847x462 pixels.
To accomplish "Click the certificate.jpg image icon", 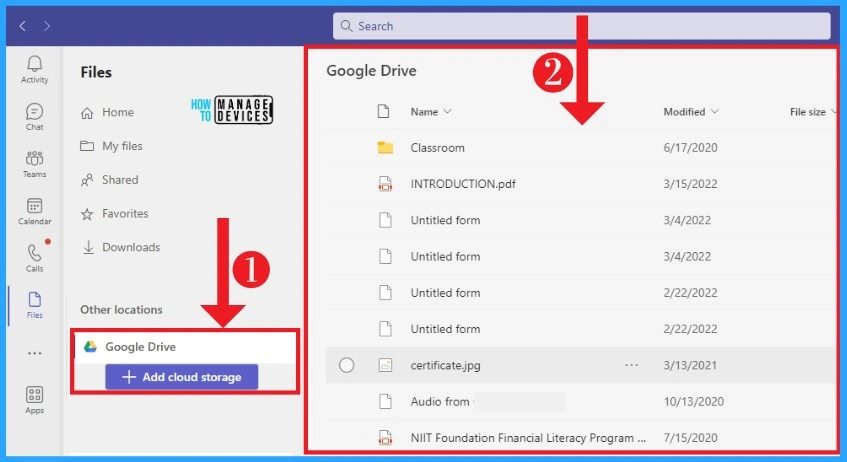I will [385, 365].
